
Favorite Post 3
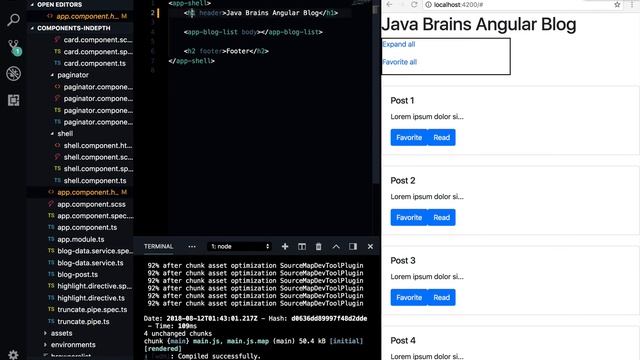pyautogui.click(x=409, y=298)
